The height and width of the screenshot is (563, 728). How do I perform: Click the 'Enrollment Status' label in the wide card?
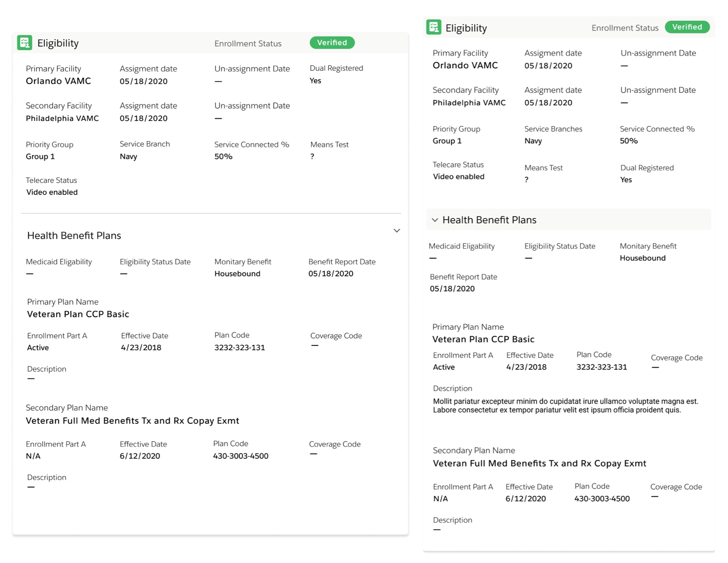tap(248, 44)
